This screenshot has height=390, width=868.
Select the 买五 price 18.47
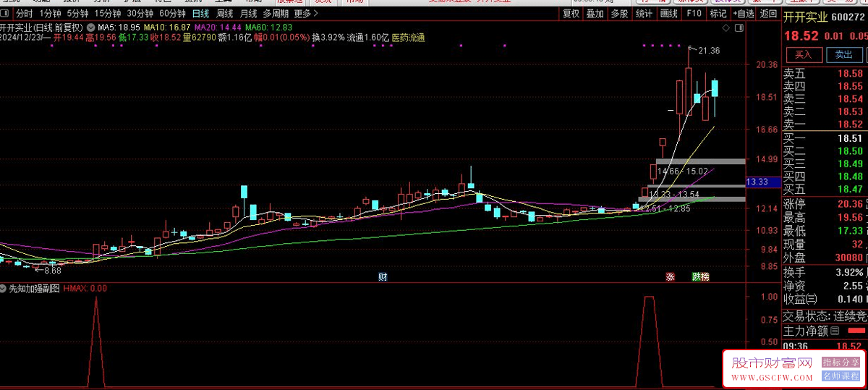(x=850, y=189)
